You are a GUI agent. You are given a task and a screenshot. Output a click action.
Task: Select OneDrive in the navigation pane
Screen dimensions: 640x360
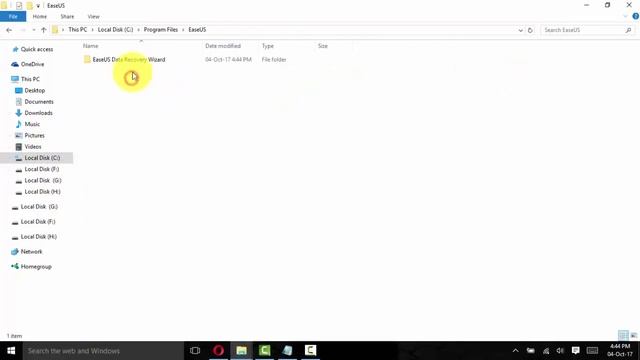(x=32, y=64)
